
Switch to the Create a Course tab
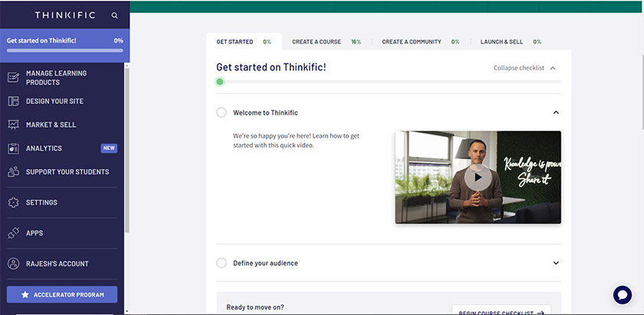[326, 42]
